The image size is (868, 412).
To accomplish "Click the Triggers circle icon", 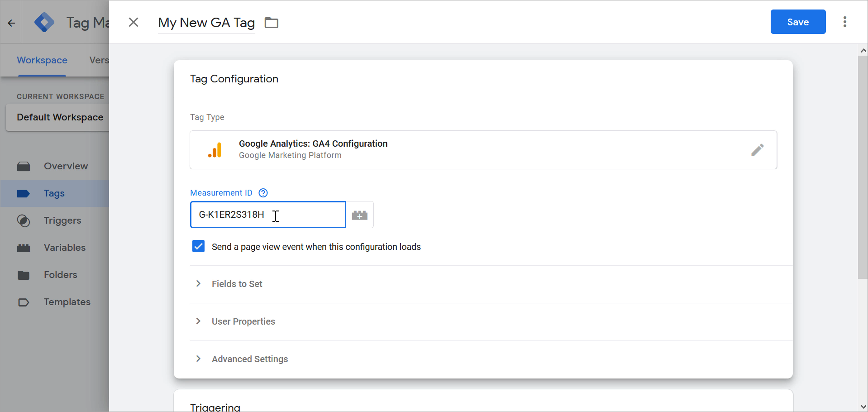I will coord(24,220).
